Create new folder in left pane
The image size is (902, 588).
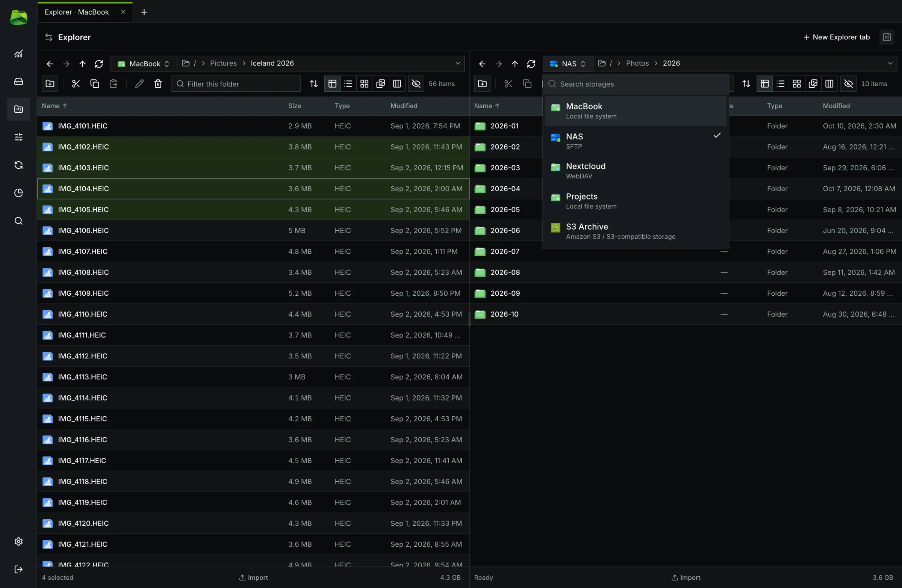coord(50,84)
